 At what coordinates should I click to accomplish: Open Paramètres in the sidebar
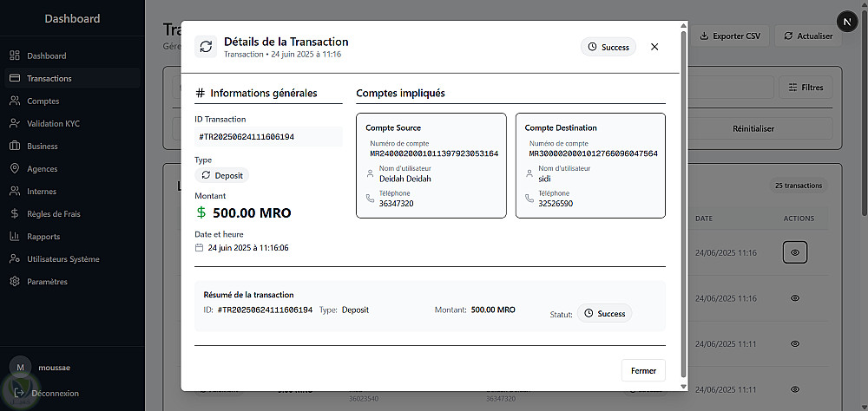[72, 282]
